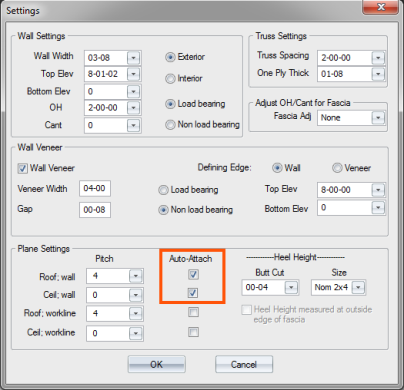Toggle Auto-Attach for Roof; wall
404x390 pixels.
point(193,275)
